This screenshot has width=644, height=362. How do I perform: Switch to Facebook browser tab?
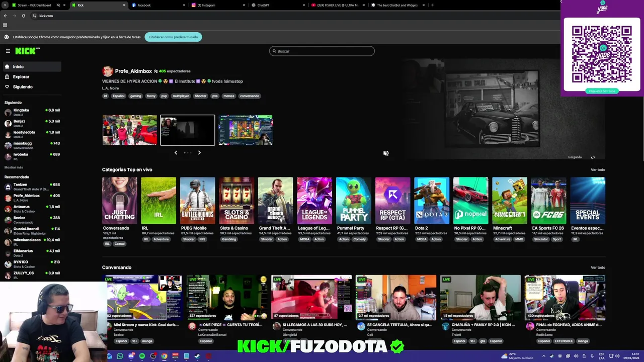158,5
